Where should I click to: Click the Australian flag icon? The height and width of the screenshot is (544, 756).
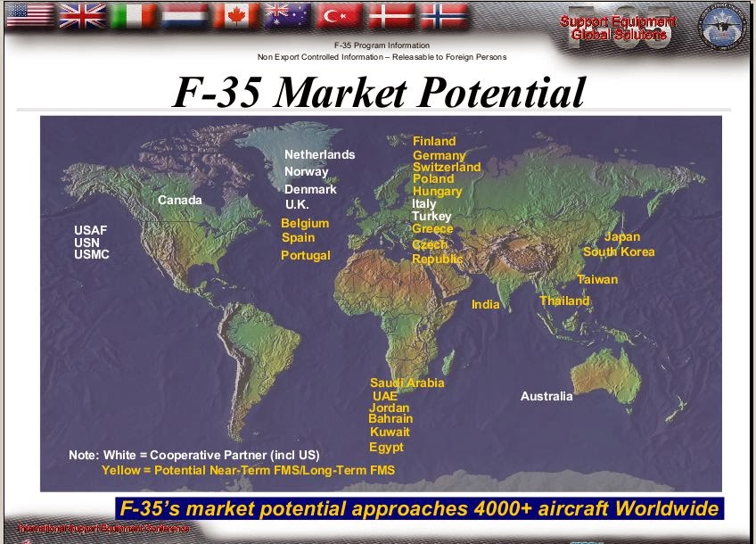pyautogui.click(x=288, y=15)
